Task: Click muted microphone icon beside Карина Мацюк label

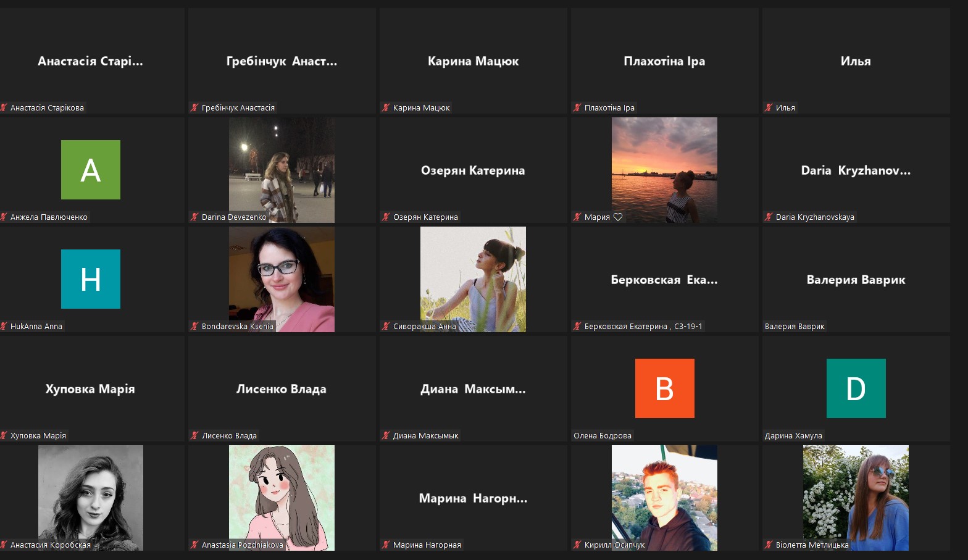Action: pyautogui.click(x=386, y=107)
